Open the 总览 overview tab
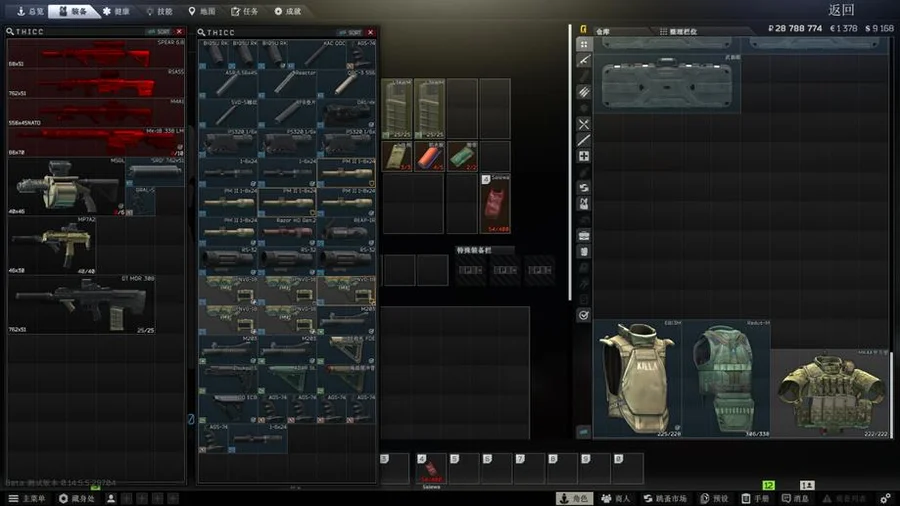Screen dimensions: 900x506 [30, 11]
